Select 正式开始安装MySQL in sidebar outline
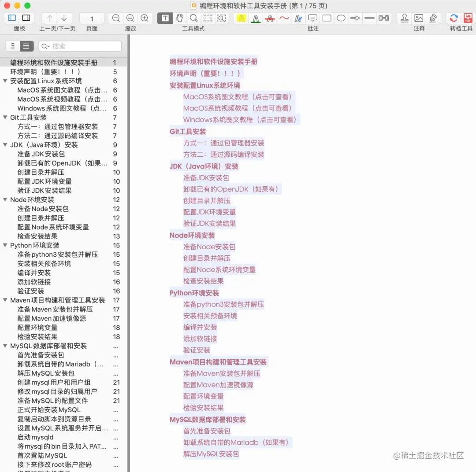Image resolution: width=476 pixels, height=472 pixels. pyautogui.click(x=63, y=410)
